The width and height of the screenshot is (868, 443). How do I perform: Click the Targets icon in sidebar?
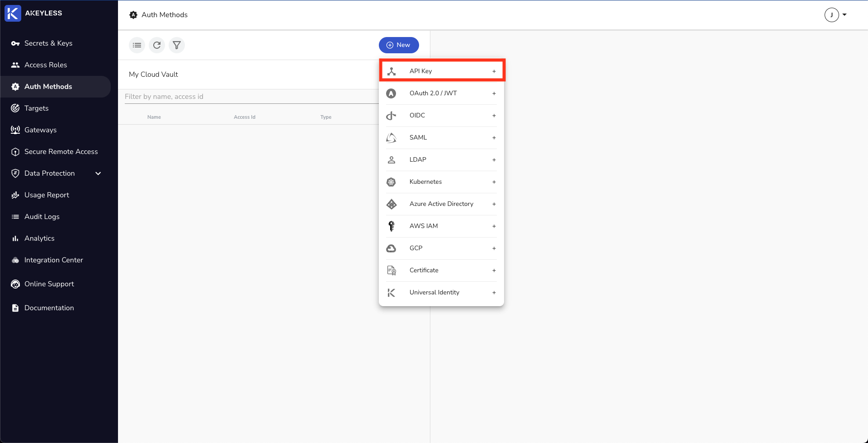[15, 108]
